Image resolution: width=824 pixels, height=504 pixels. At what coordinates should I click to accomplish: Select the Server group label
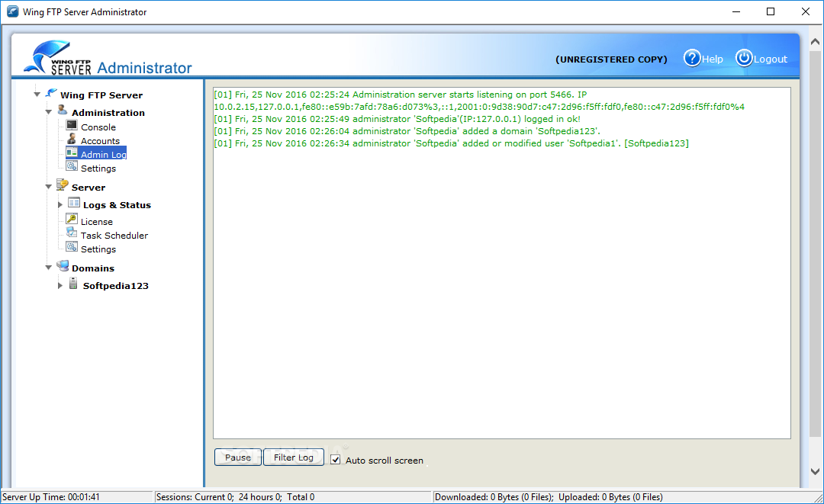click(x=89, y=188)
